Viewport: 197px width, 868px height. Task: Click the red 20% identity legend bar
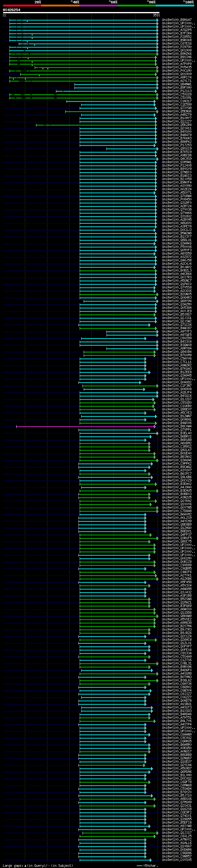tap(22, 6)
